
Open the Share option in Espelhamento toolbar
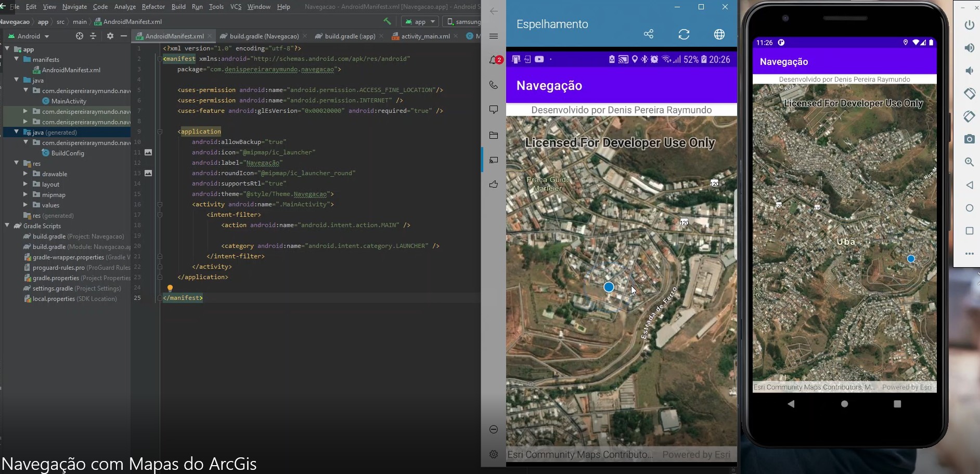(648, 34)
